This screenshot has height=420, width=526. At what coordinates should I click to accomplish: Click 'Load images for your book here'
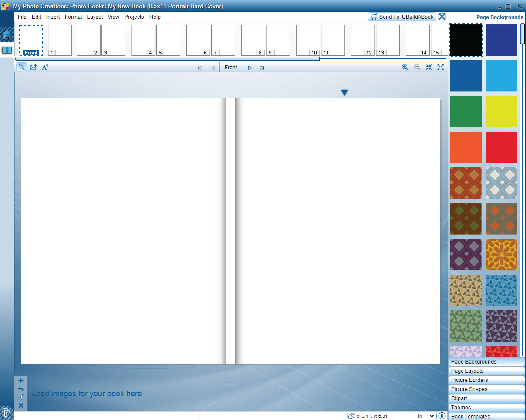point(87,394)
